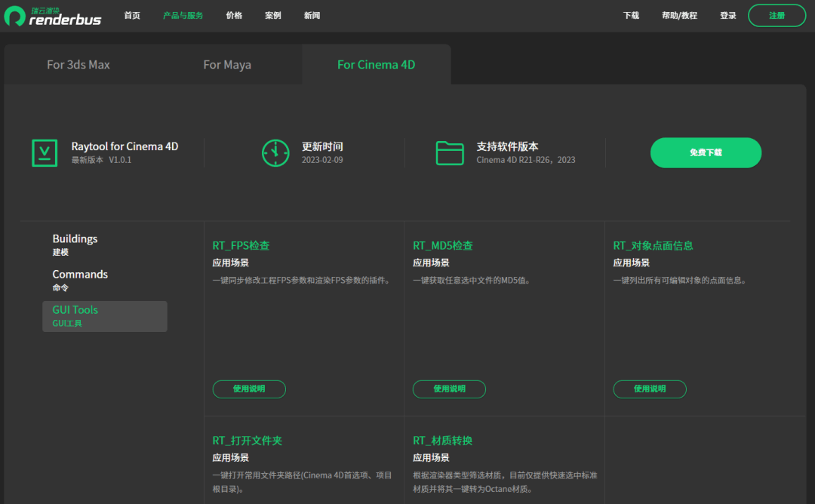Image resolution: width=815 pixels, height=504 pixels.
Task: Switch to the For 3ds Max tab
Action: pyautogui.click(x=78, y=65)
